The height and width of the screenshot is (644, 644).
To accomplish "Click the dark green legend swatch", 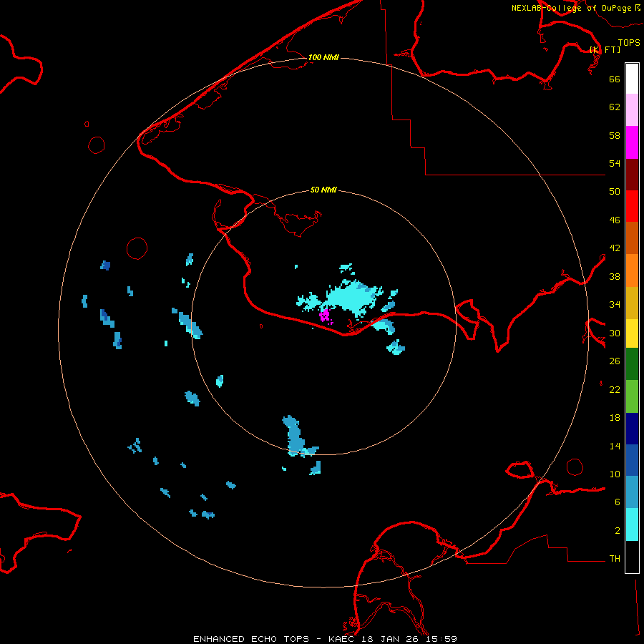I will (x=632, y=364).
